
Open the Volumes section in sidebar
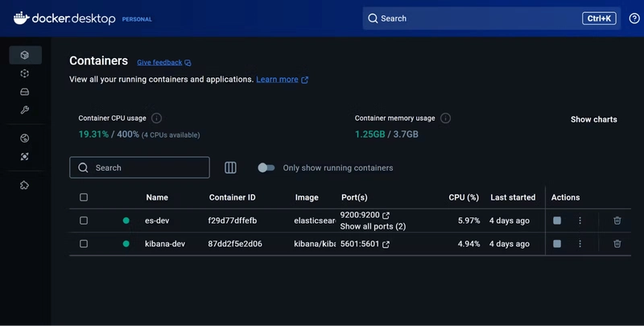tap(25, 92)
